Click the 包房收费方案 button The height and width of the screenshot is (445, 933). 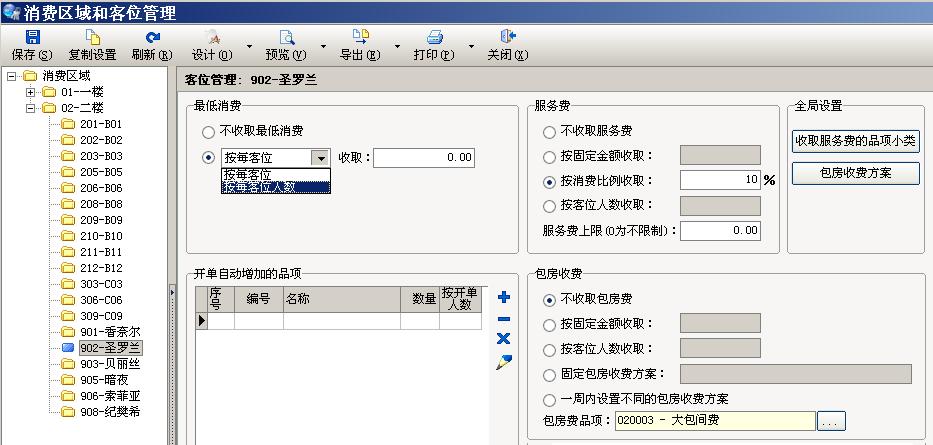point(855,173)
